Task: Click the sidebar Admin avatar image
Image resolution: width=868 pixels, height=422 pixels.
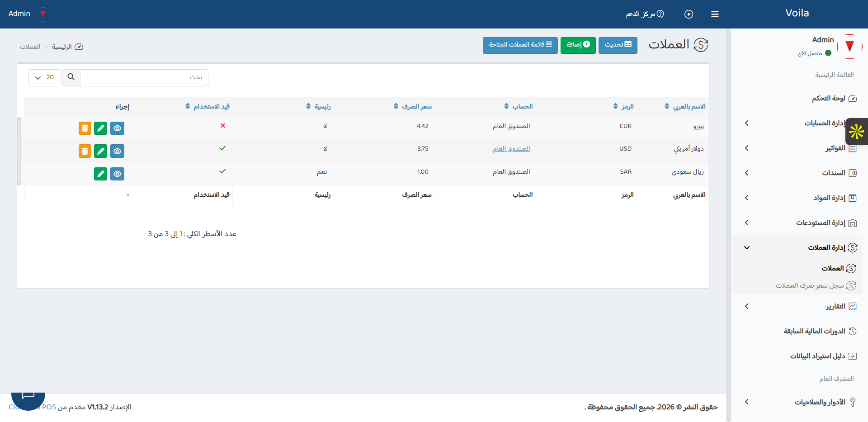Action: click(849, 47)
